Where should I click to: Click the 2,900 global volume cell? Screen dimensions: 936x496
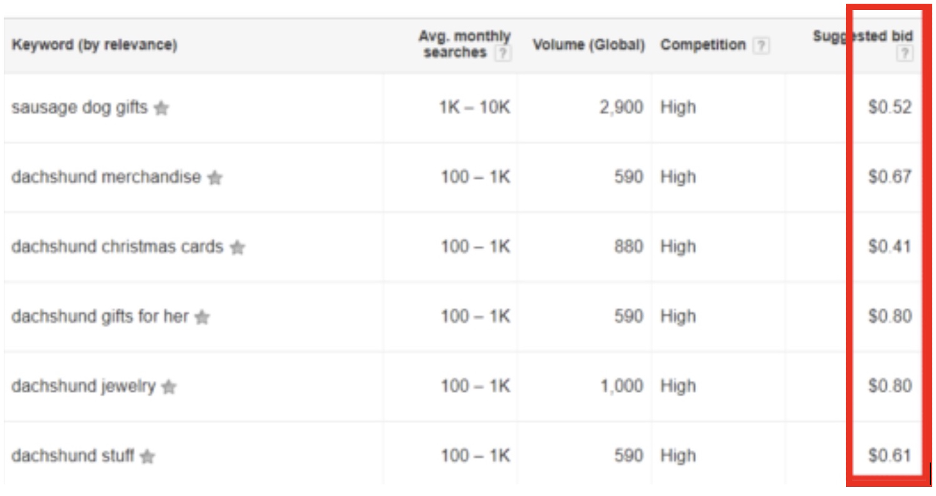click(621, 108)
